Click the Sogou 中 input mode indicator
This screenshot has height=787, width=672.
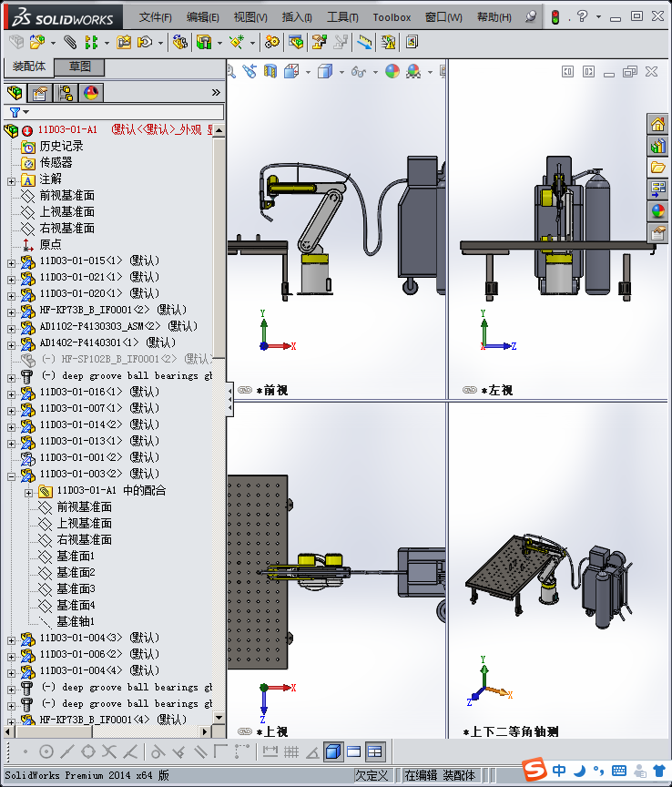[559, 771]
